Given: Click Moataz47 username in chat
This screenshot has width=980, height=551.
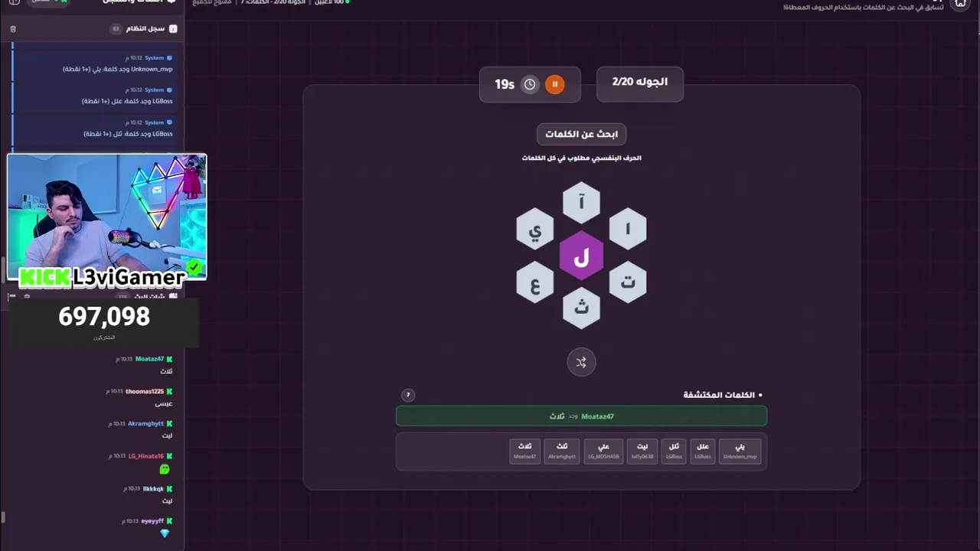Looking at the screenshot, I should 149,359.
